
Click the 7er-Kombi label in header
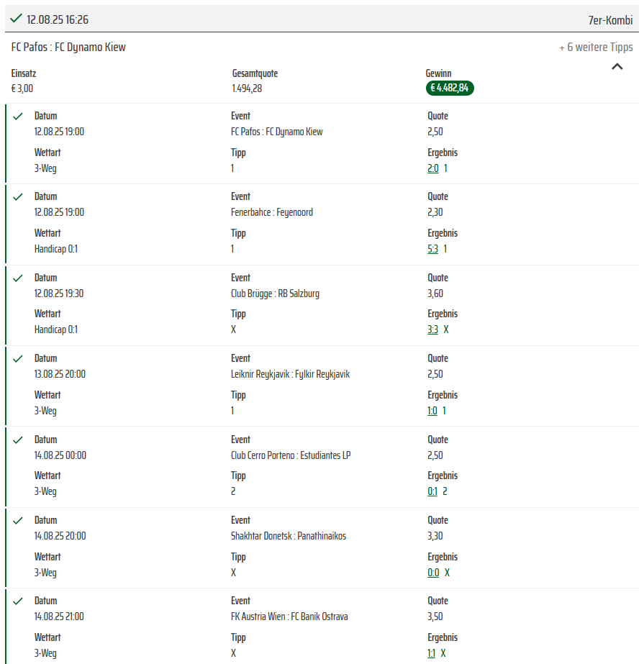(x=610, y=20)
